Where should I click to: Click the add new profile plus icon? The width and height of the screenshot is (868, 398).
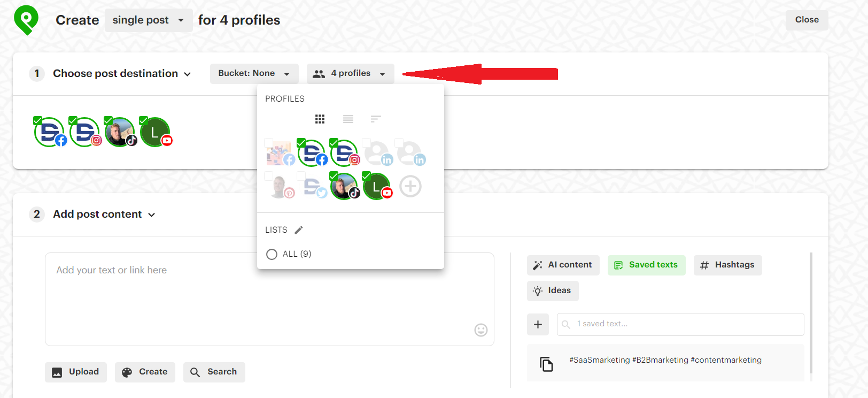pos(410,186)
